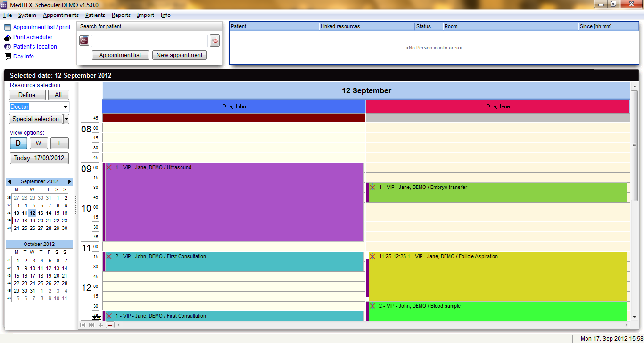Click the Appointment list button

click(120, 55)
